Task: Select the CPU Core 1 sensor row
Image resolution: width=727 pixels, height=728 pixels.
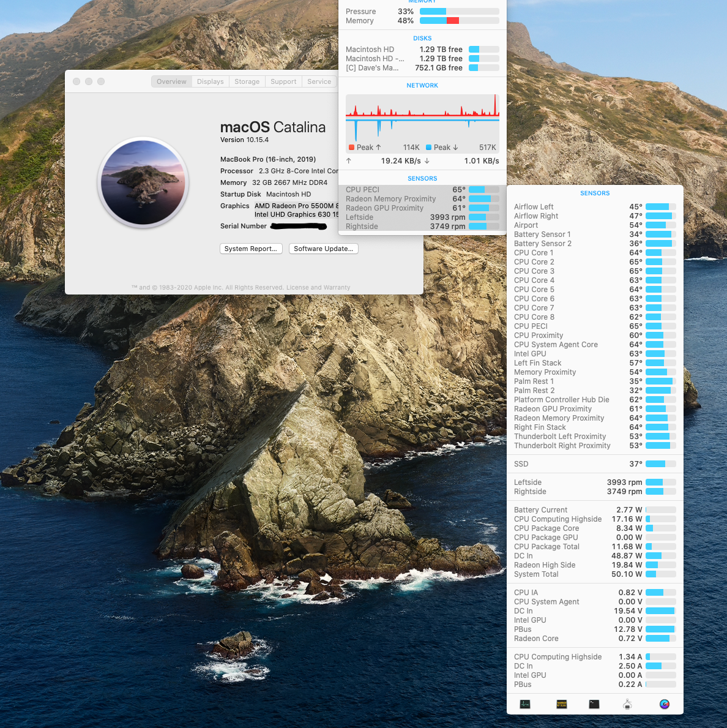Action: (x=595, y=253)
